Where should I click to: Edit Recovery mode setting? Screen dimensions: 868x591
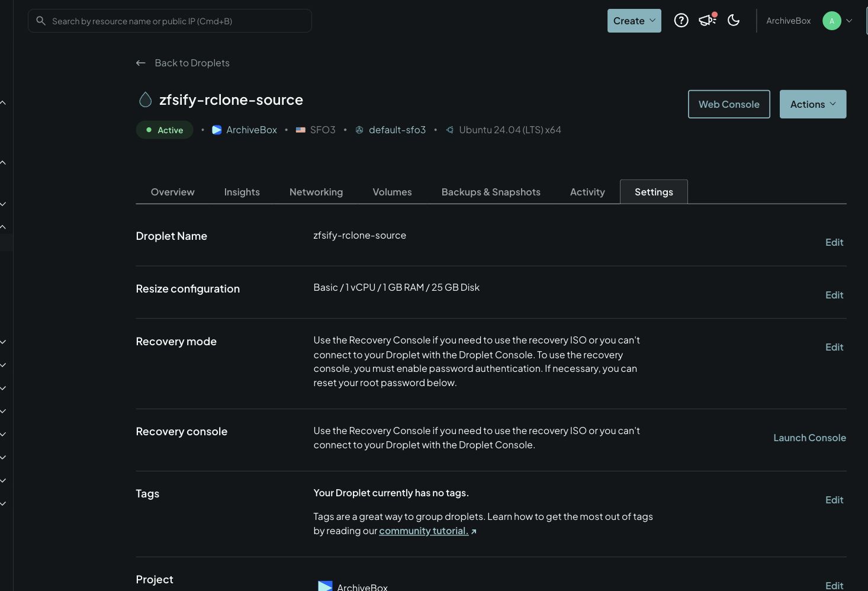click(834, 347)
